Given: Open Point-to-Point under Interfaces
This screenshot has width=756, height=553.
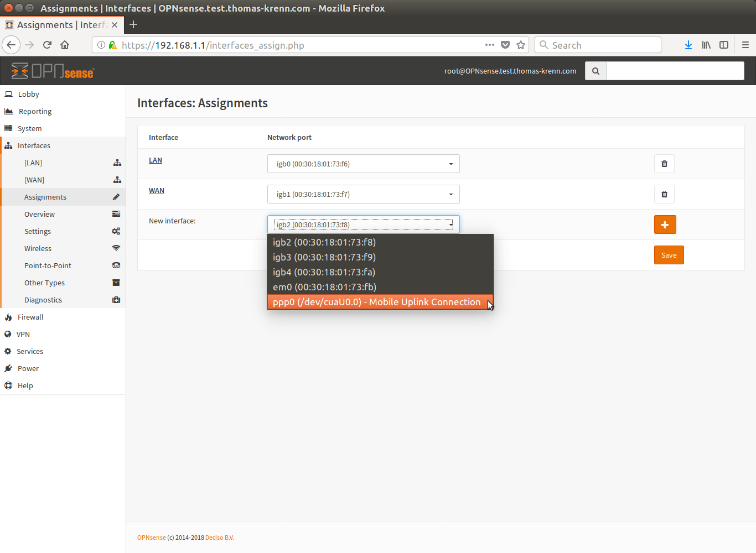Looking at the screenshot, I should pos(48,265).
